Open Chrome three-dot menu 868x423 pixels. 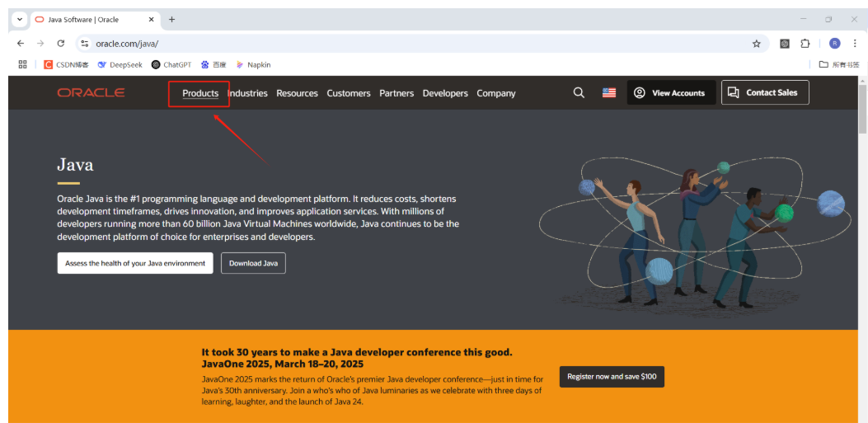855,43
